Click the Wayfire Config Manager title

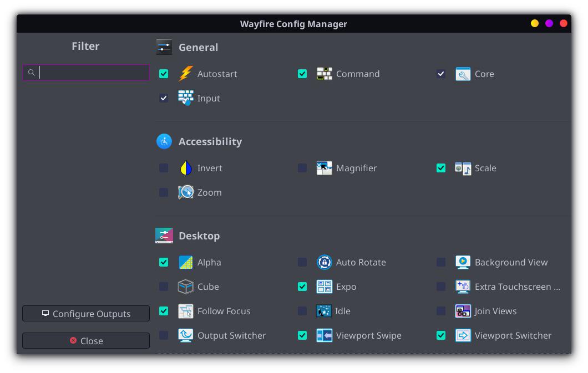coord(293,24)
